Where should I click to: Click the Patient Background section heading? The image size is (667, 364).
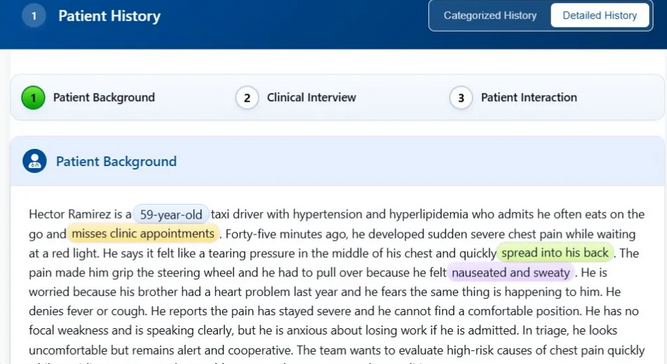click(116, 162)
